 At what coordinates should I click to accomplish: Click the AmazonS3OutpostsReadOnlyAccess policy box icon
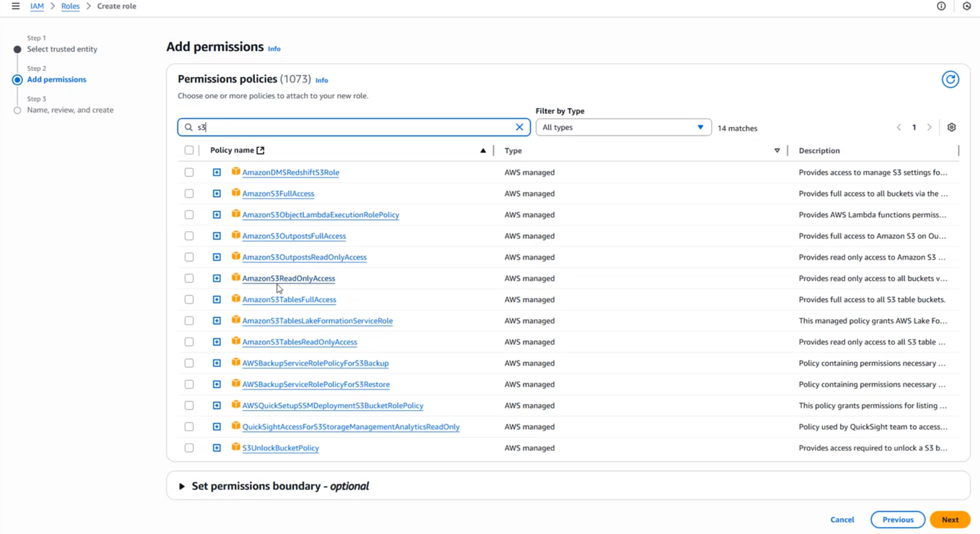tap(236, 257)
